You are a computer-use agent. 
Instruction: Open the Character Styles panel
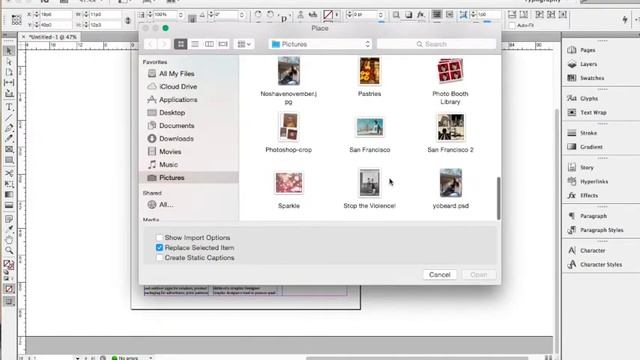coord(601,264)
